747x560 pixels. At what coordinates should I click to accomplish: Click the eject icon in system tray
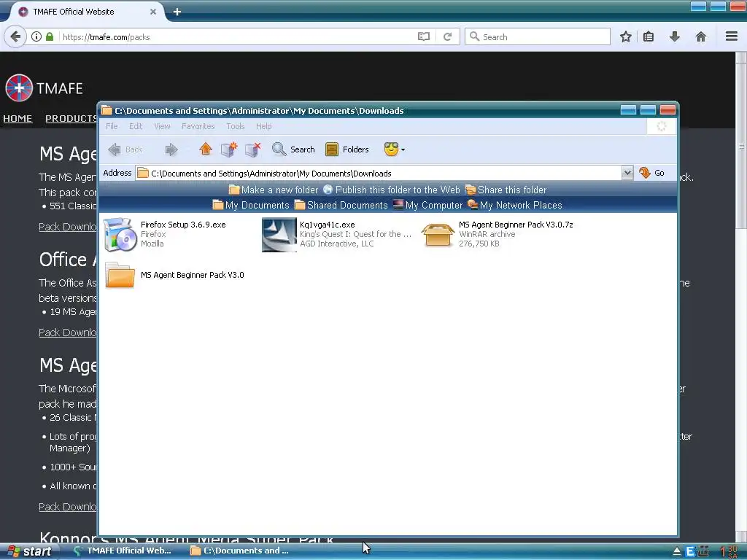point(676,552)
